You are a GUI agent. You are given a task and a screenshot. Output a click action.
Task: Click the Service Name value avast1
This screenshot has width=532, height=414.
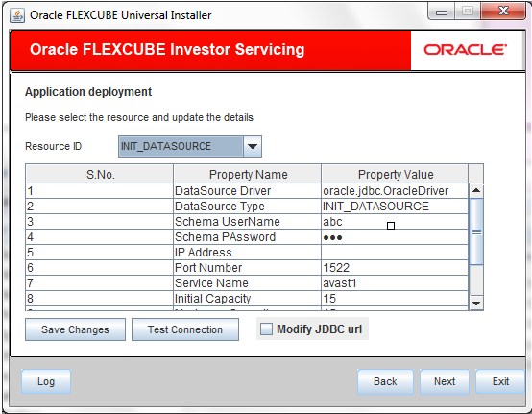point(395,283)
